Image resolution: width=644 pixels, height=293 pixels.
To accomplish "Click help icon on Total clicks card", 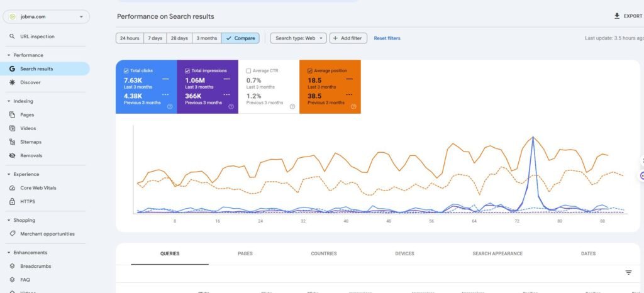I will click(170, 106).
